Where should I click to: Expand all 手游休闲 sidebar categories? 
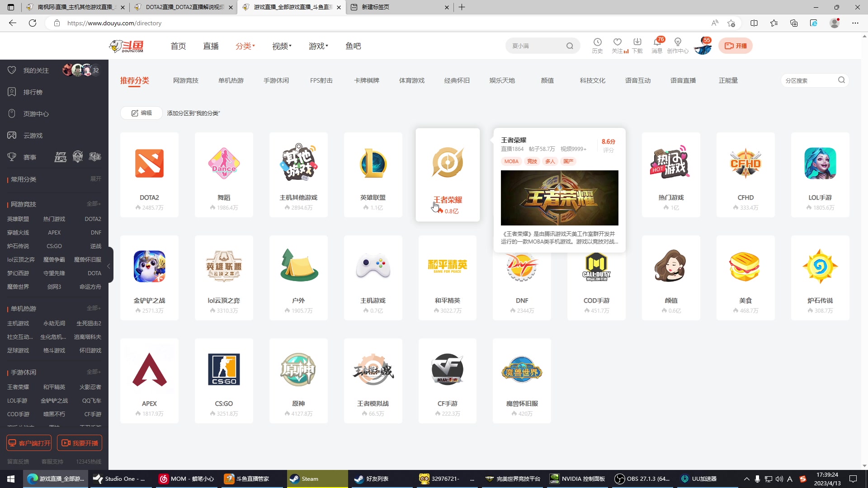pos(94,372)
